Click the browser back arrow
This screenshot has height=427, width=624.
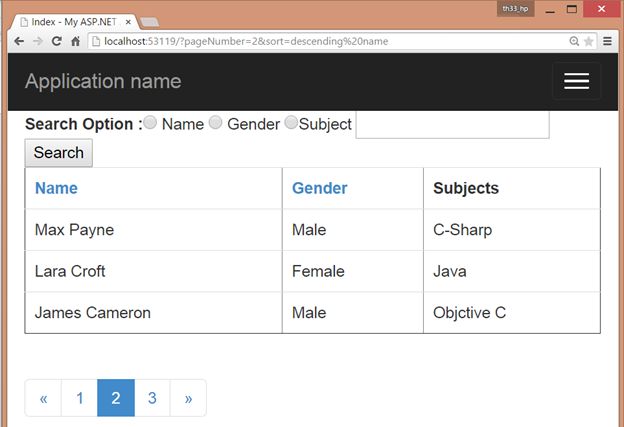(19, 41)
